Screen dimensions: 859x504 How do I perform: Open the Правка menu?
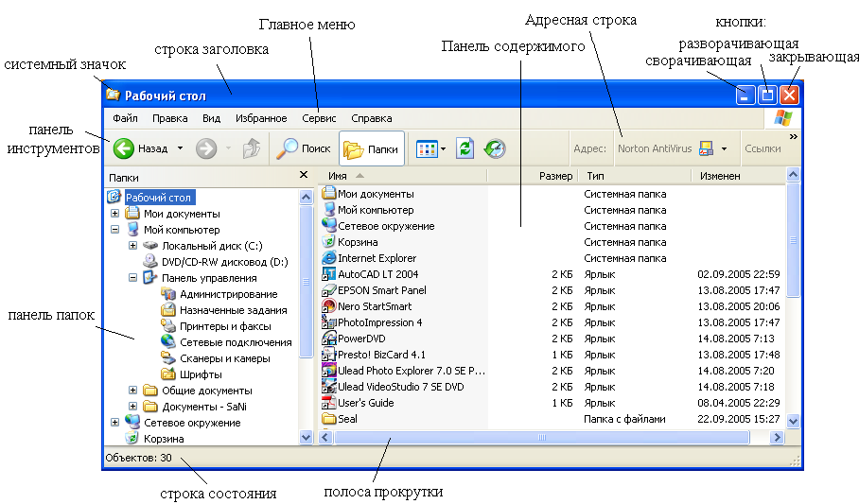[x=170, y=118]
